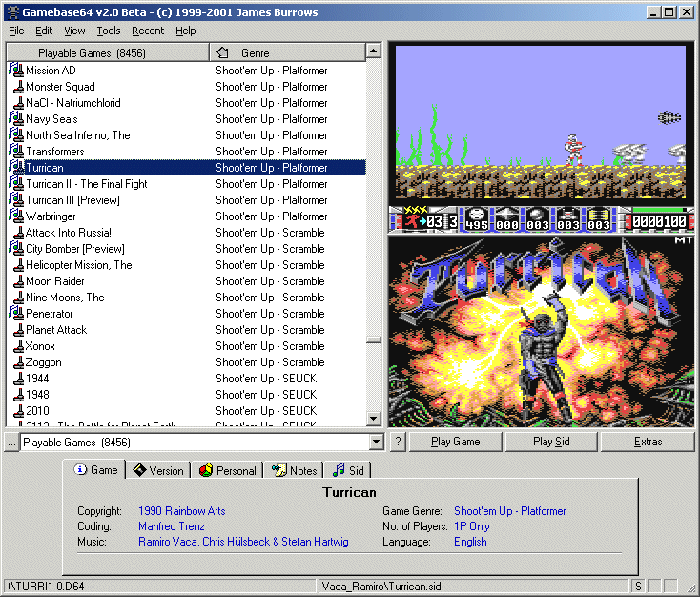
Task: Click the icon beside North Sea Inferno, The
Action: pyautogui.click(x=16, y=134)
